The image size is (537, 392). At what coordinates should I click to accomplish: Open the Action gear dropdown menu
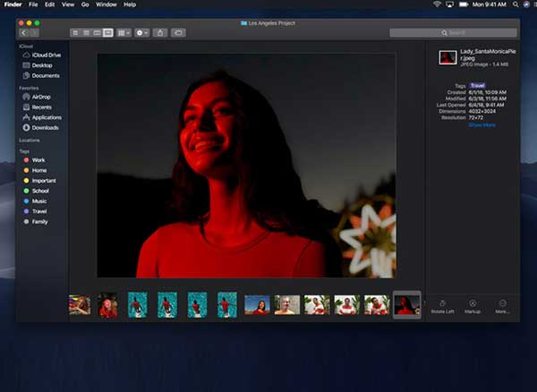(x=141, y=33)
